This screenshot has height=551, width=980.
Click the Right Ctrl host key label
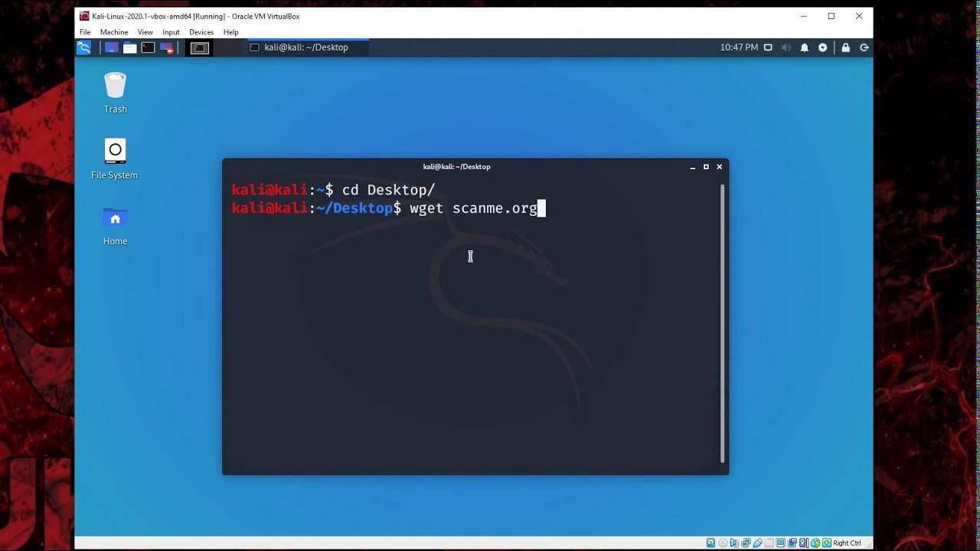click(x=847, y=543)
